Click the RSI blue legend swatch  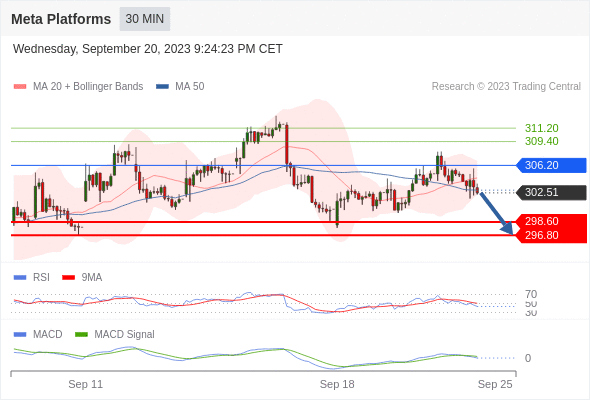coord(20,278)
